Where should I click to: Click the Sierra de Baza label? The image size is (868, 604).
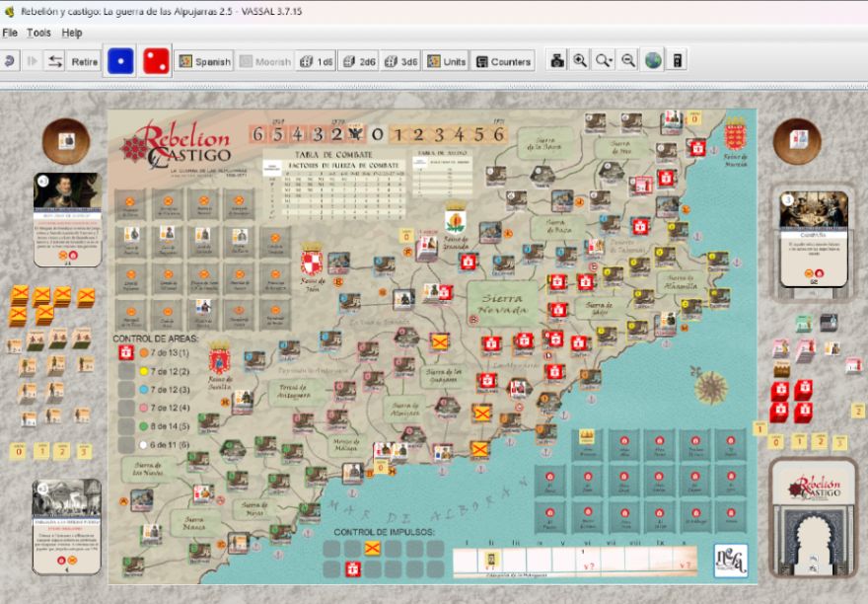tap(558, 226)
